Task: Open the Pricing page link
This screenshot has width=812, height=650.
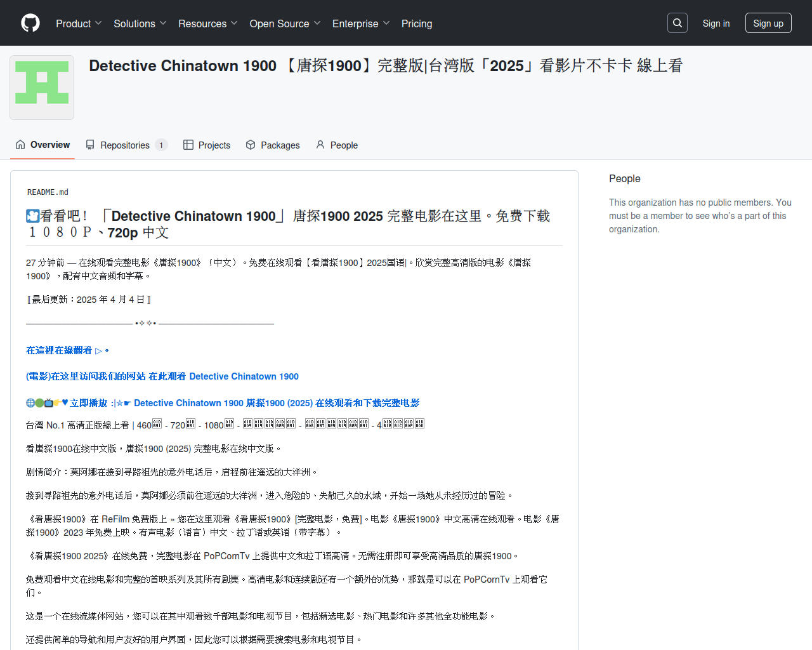Action: (417, 23)
